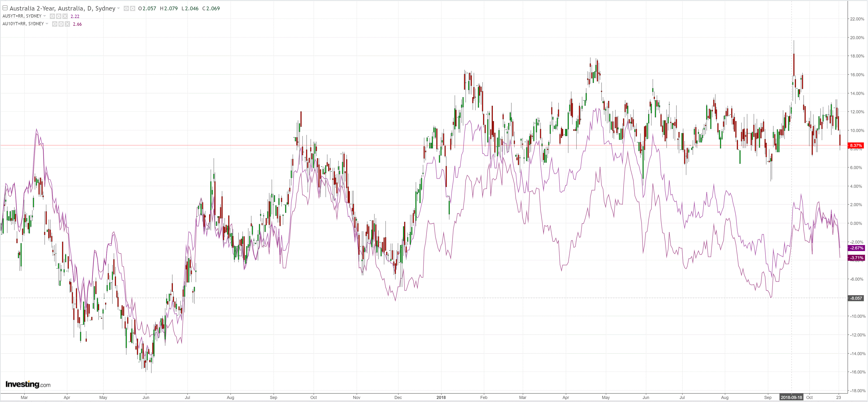Open settings gear for AU10YT=RR series
Image resolution: width=868 pixels, height=402 pixels.
[x=61, y=24]
